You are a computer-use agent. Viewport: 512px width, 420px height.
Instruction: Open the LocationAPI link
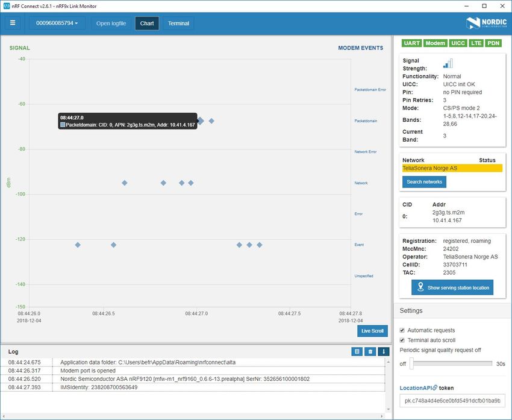[x=418, y=388]
